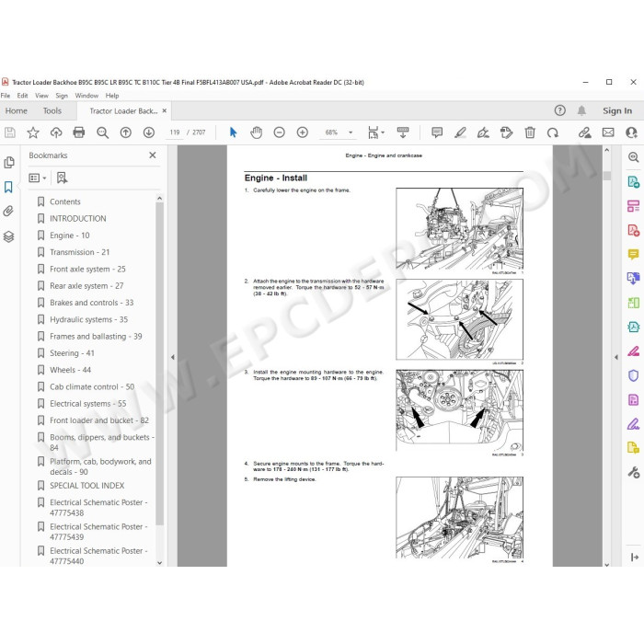Open the find text magnifier

click(x=102, y=132)
